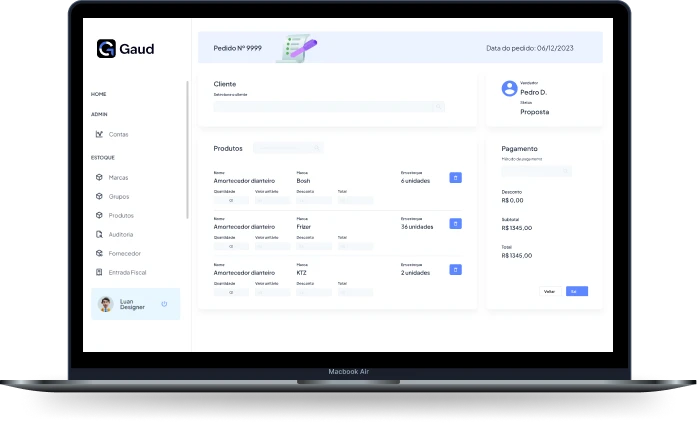The width and height of the screenshot is (697, 423).
Task: Click the Bosh row quantity field
Action: click(x=231, y=201)
